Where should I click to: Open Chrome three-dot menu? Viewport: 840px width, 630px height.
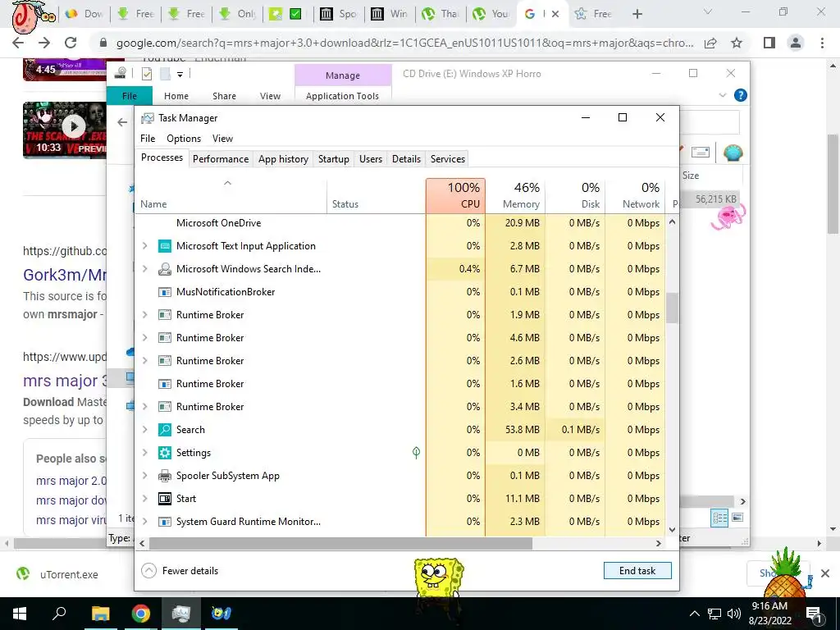[822, 43]
